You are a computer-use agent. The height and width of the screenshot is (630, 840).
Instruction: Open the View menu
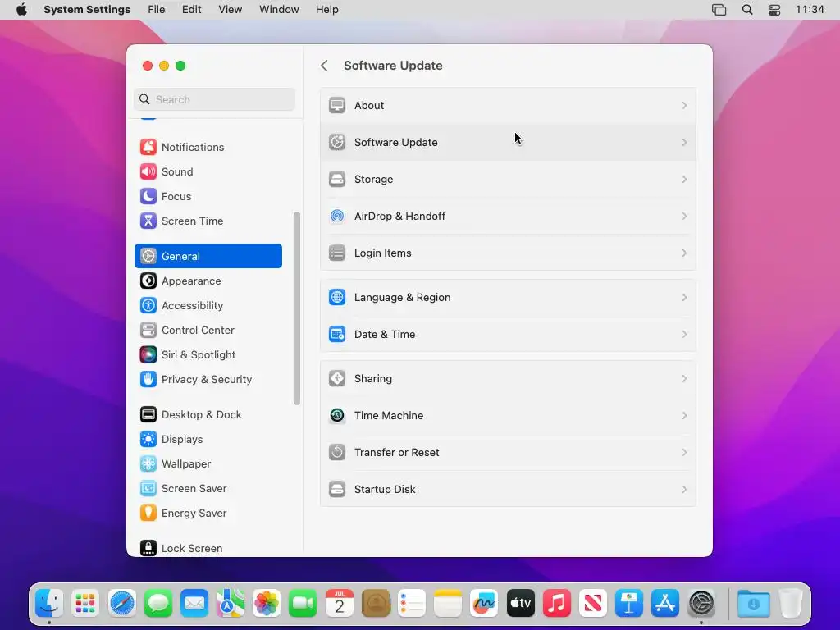tap(230, 10)
